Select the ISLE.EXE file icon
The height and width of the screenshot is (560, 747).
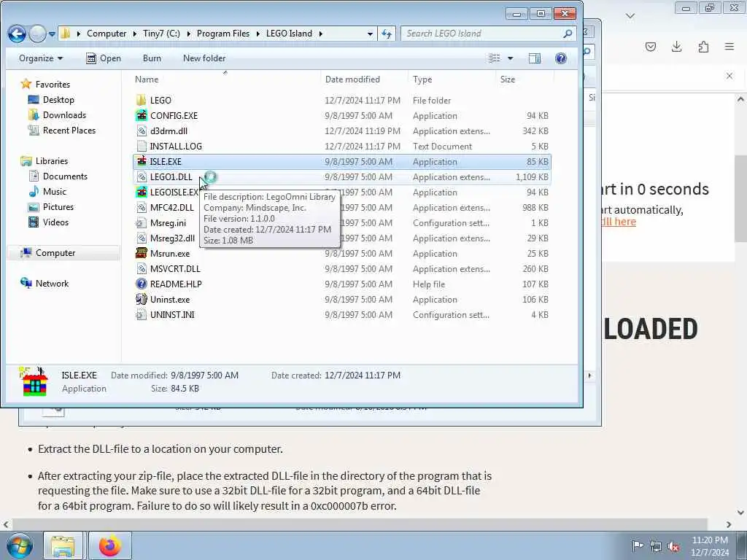[141, 161]
